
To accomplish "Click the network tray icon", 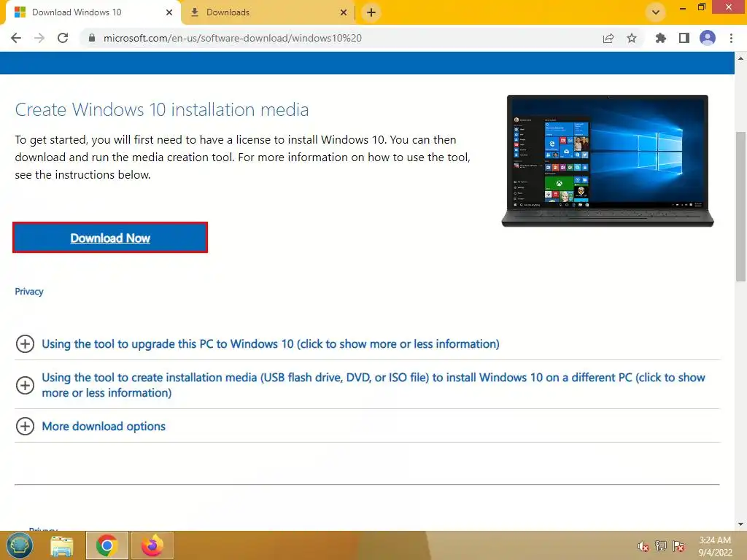I will tap(661, 546).
